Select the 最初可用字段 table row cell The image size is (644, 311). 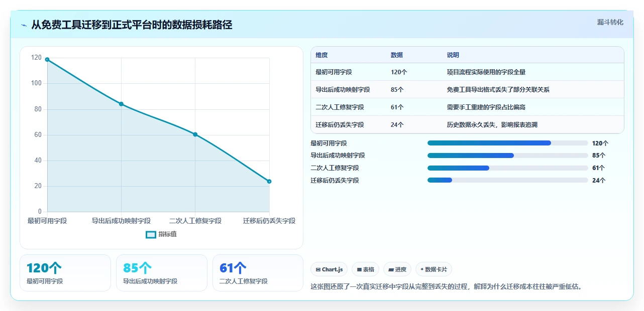coord(334,72)
